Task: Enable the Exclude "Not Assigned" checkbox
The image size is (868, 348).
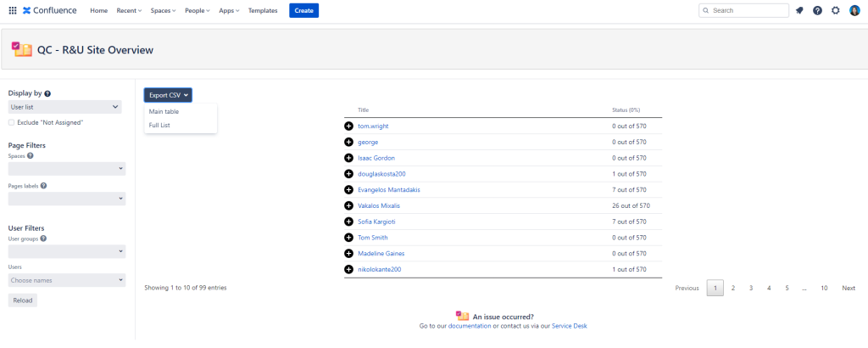Action: point(11,122)
